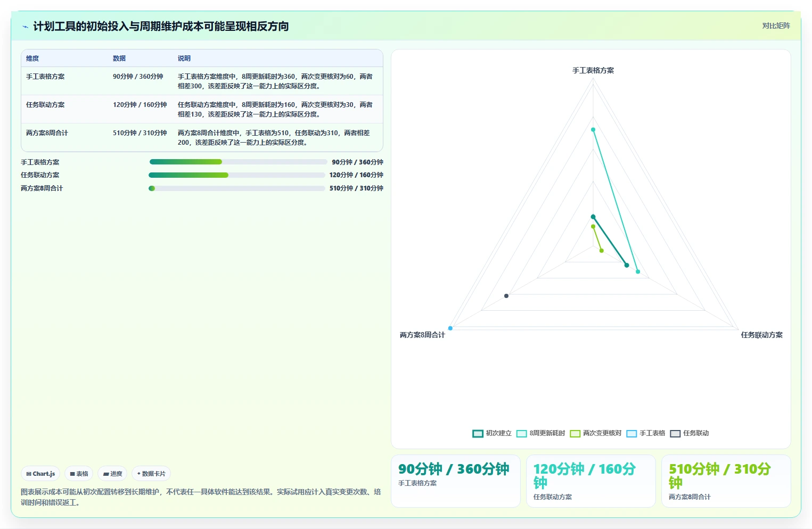Open the 510分钟 / 310分钟 data card
The image size is (812, 529).
[x=726, y=481]
